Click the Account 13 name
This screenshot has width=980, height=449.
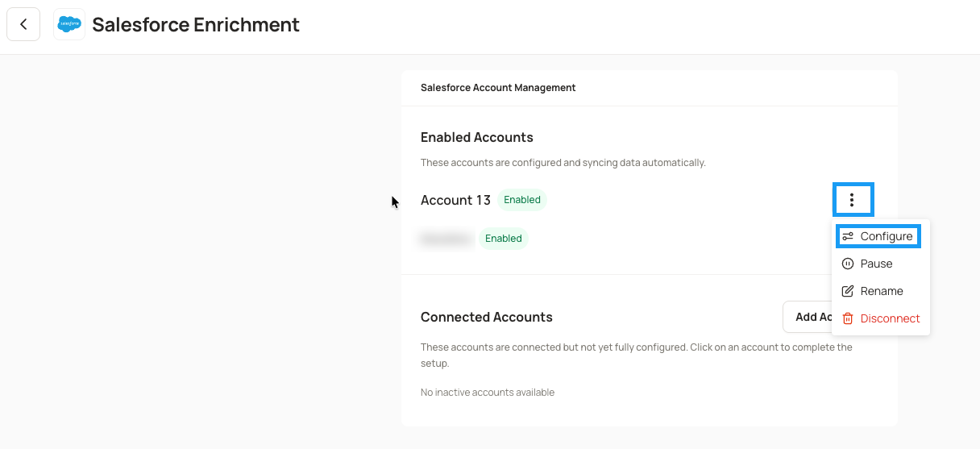[455, 200]
